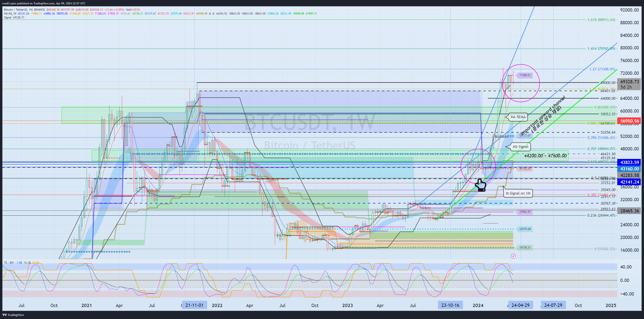The image size is (644, 319).
Task: Click the 69000.00 horizontal line label
Action: [608, 83]
